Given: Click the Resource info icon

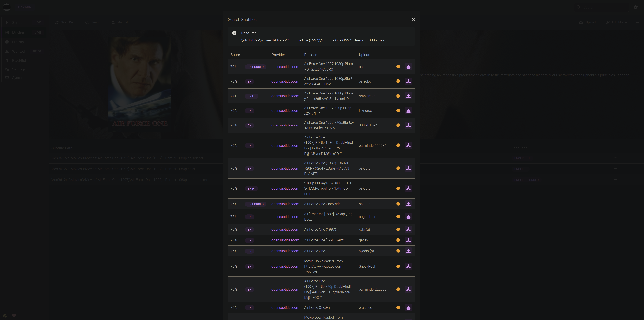Looking at the screenshot, I should click(x=234, y=33).
